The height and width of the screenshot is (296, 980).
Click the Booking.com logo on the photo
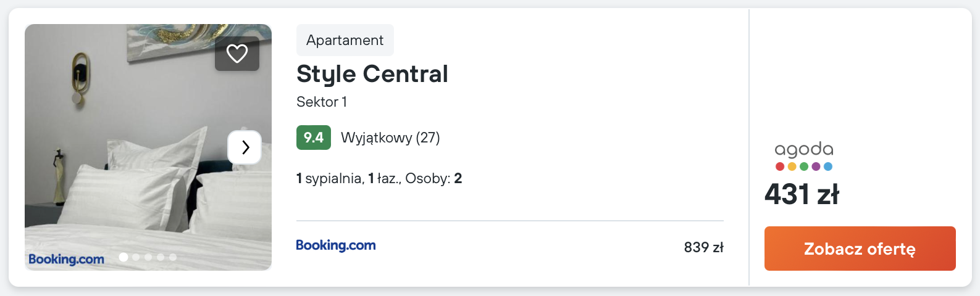66,259
